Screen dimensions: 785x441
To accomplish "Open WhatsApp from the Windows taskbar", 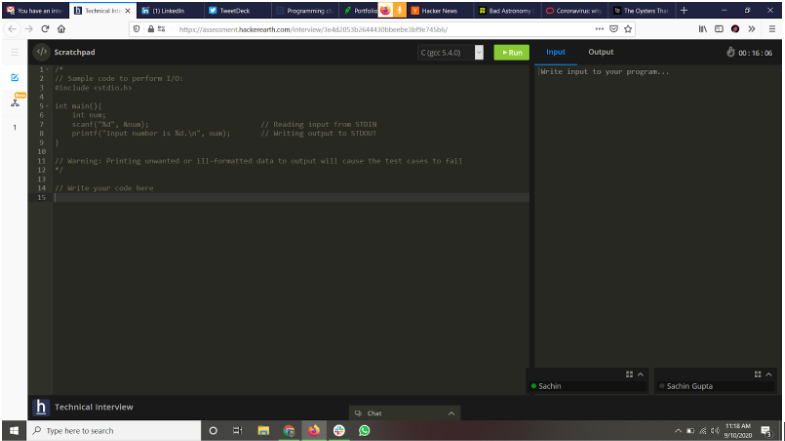I will click(365, 430).
